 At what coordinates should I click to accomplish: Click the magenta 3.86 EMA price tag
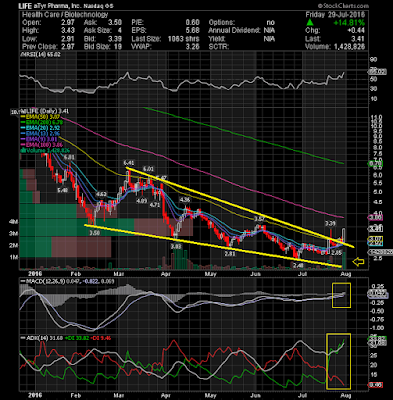click(x=376, y=218)
